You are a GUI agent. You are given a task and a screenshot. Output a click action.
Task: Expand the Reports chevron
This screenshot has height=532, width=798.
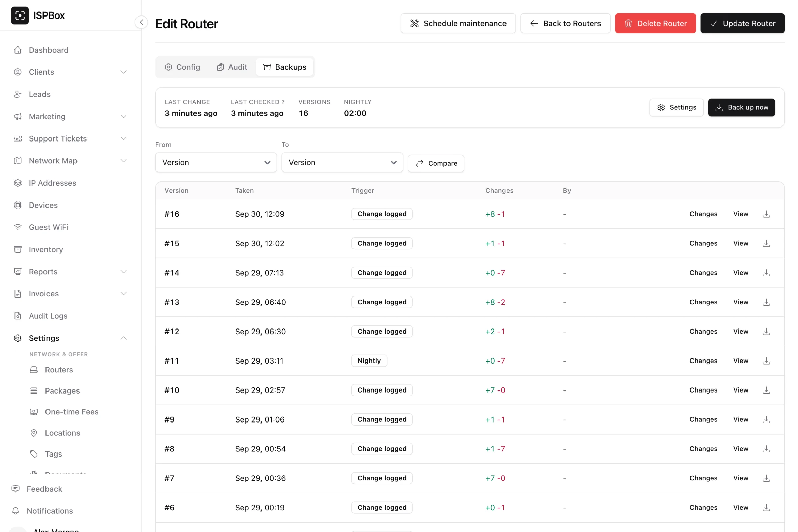pos(123,272)
